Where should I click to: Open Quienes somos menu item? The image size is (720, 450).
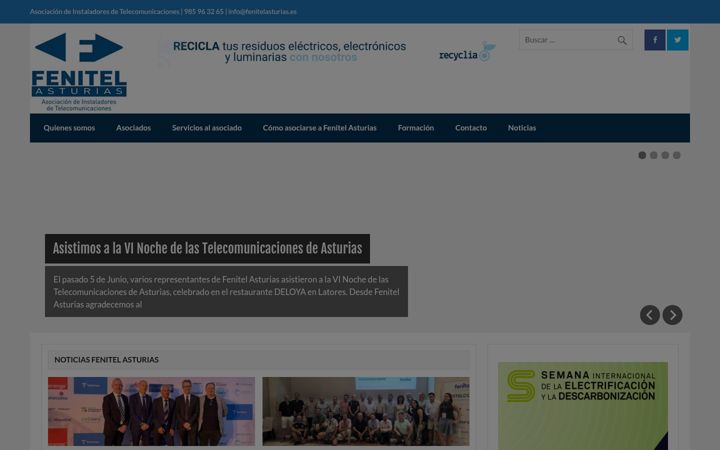click(x=69, y=128)
